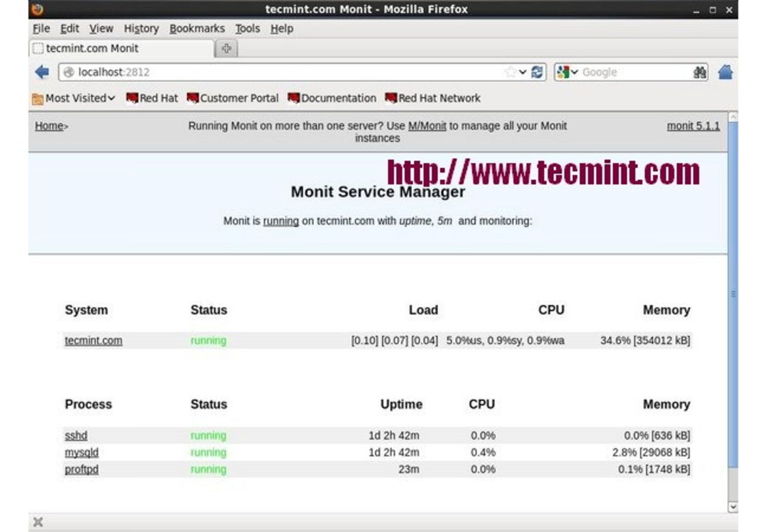Go to the Home page icon
This screenshot has width=769, height=532.
pos(725,72)
